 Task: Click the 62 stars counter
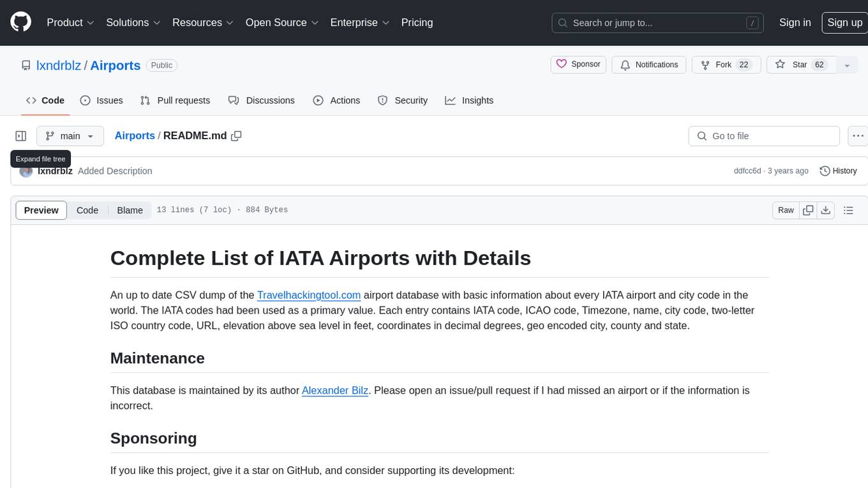tap(819, 65)
